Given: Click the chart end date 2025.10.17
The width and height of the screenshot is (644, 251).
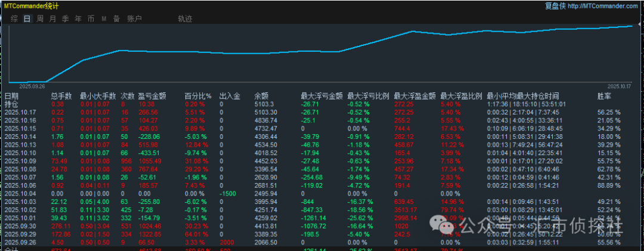Looking at the screenshot, I should click(621, 86).
